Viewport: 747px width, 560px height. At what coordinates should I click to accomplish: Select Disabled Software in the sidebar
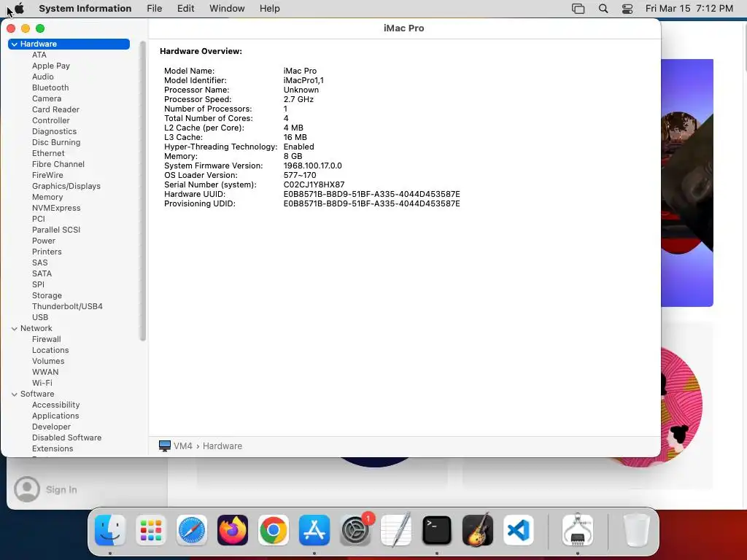(x=66, y=438)
